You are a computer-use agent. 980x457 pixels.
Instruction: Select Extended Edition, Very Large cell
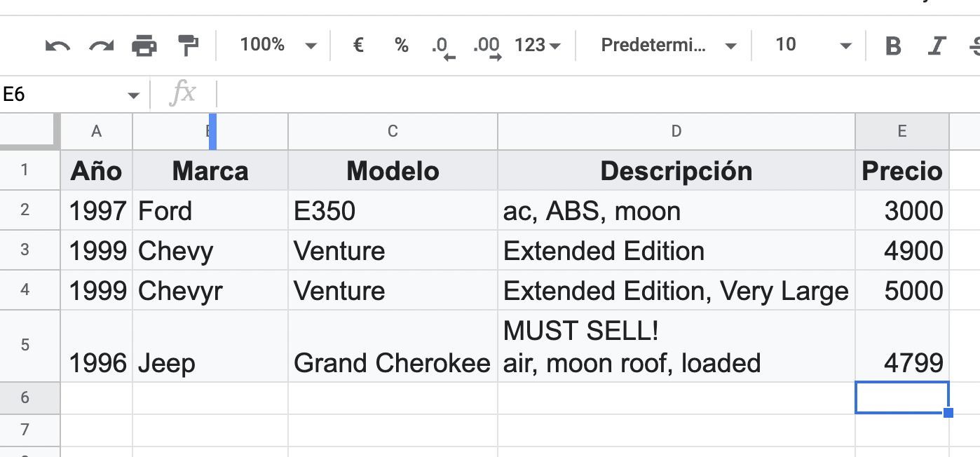pos(676,290)
